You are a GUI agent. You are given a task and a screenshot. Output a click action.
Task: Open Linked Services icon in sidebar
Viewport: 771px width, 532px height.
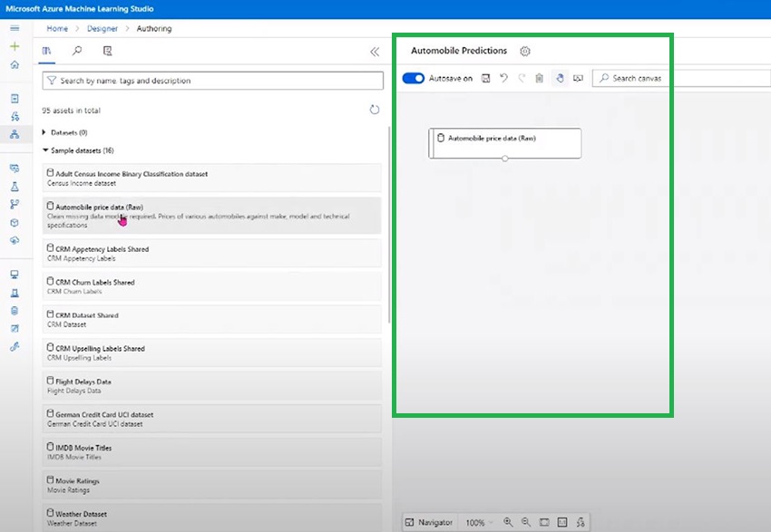(x=15, y=347)
